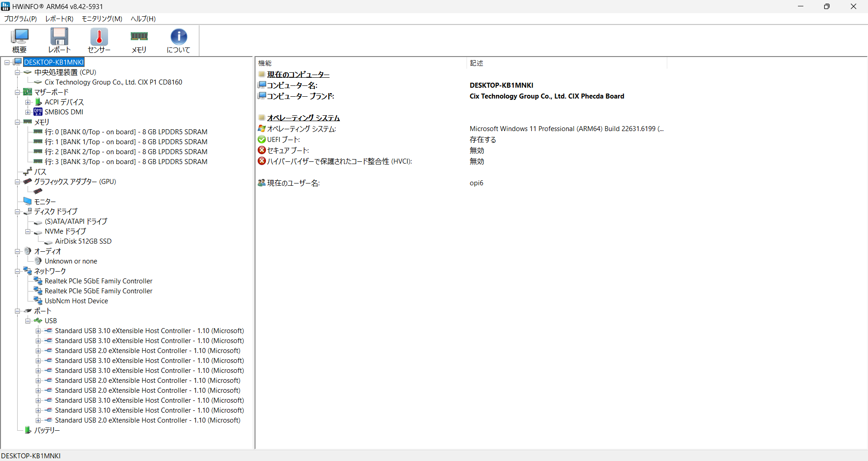Collapse the ネットワーク tree branch
The image size is (868, 461).
[x=18, y=271]
